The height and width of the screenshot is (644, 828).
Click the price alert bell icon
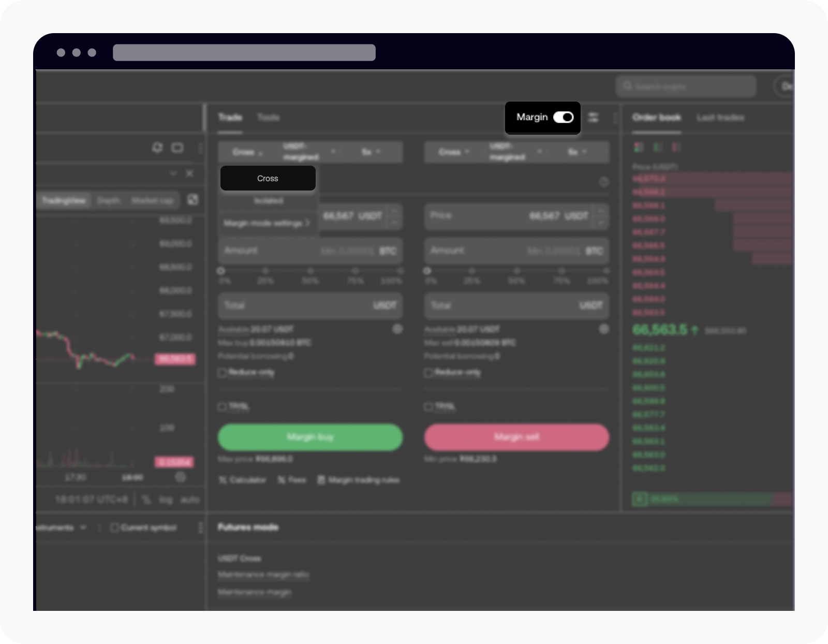coord(157,148)
